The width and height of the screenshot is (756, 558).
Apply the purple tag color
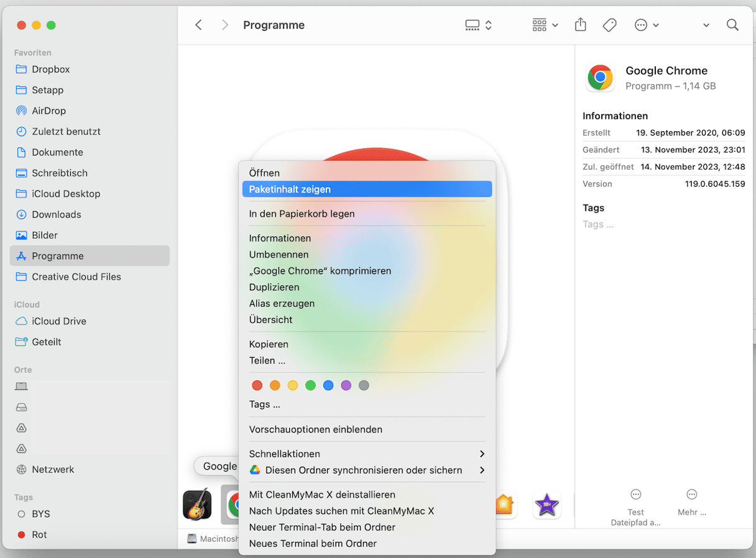(x=346, y=386)
